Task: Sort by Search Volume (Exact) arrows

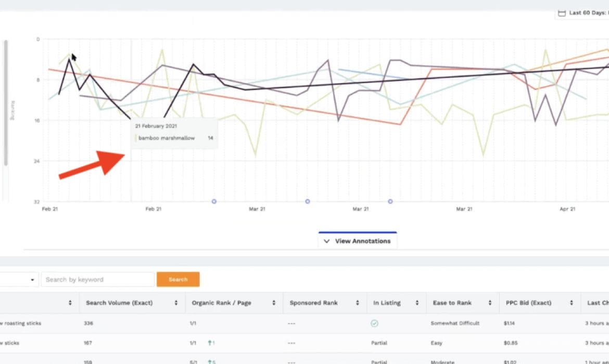Action: 176,303
